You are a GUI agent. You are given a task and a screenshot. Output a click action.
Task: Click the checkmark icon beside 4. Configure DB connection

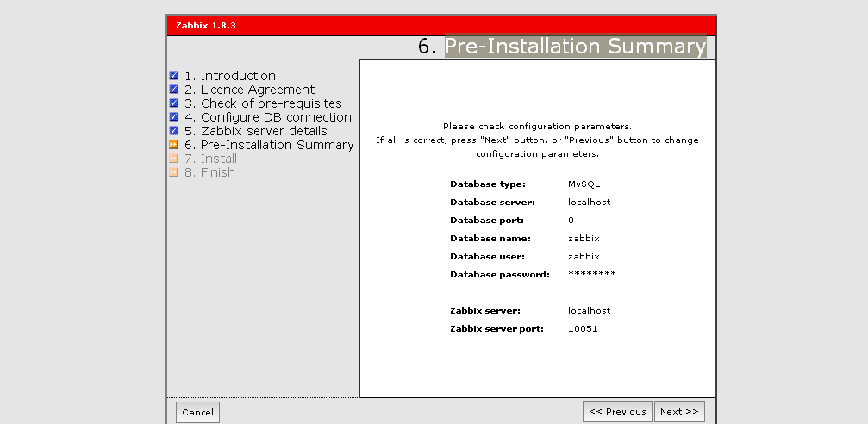click(174, 117)
